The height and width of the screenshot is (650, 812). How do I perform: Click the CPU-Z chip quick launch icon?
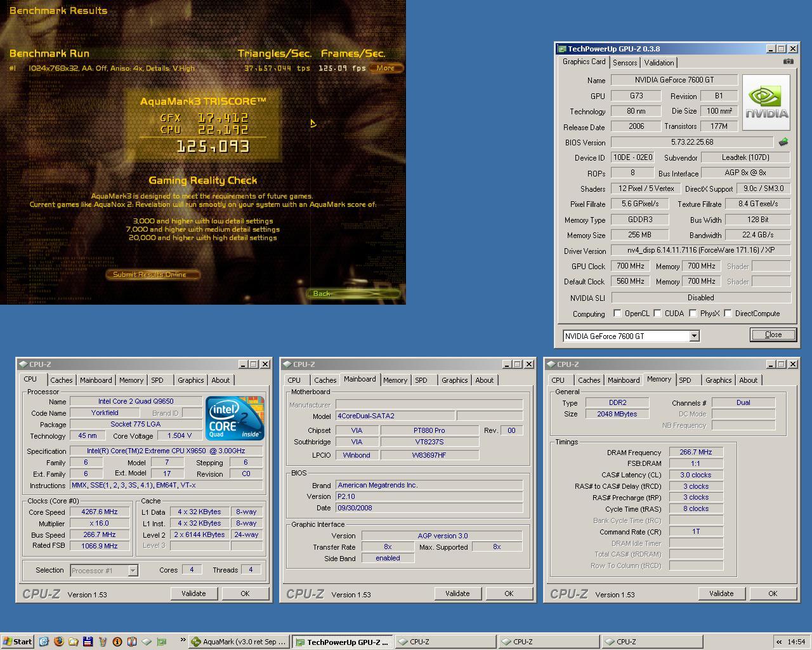[x=146, y=642]
